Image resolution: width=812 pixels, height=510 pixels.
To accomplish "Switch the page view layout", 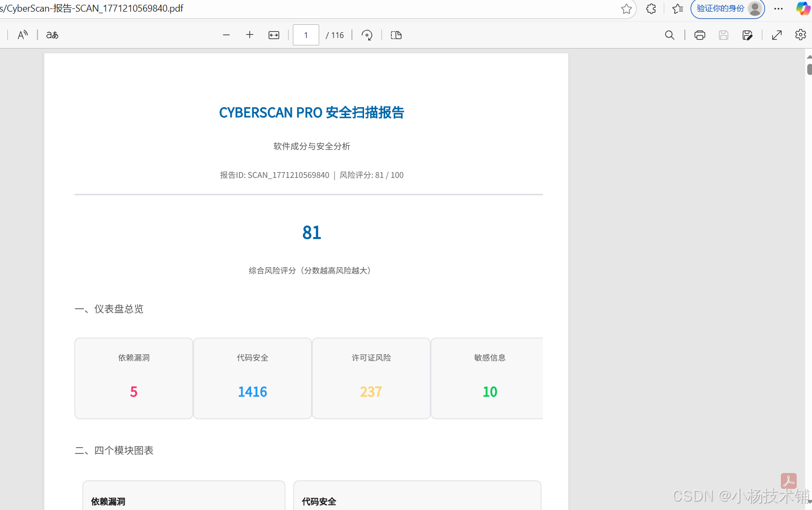I will (x=396, y=35).
